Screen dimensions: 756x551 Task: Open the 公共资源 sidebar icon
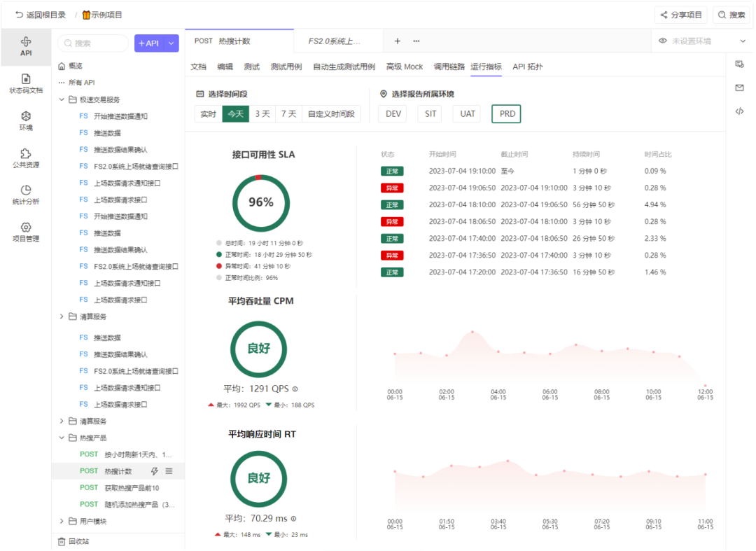click(26, 153)
